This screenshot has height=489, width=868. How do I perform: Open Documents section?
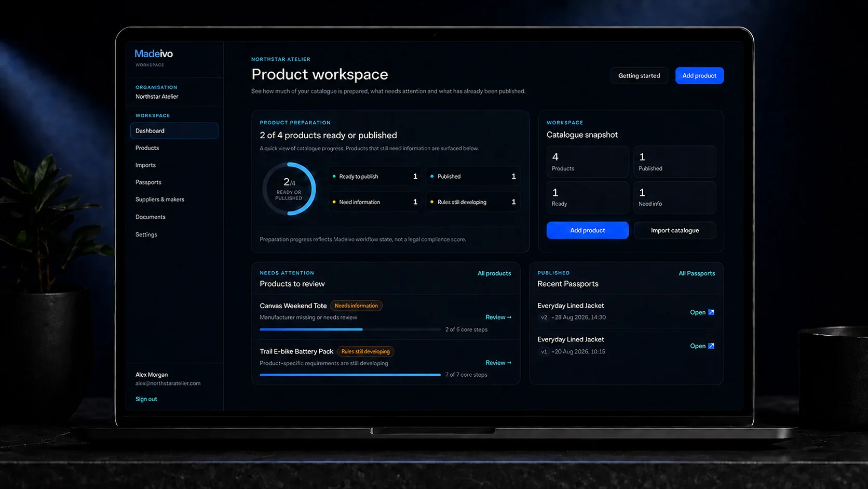(151, 217)
